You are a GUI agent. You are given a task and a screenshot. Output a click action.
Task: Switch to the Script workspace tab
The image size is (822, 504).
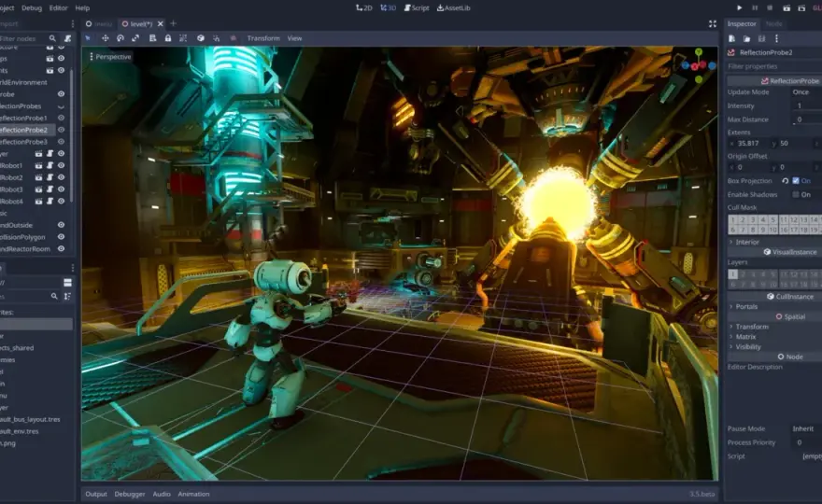pyautogui.click(x=417, y=7)
